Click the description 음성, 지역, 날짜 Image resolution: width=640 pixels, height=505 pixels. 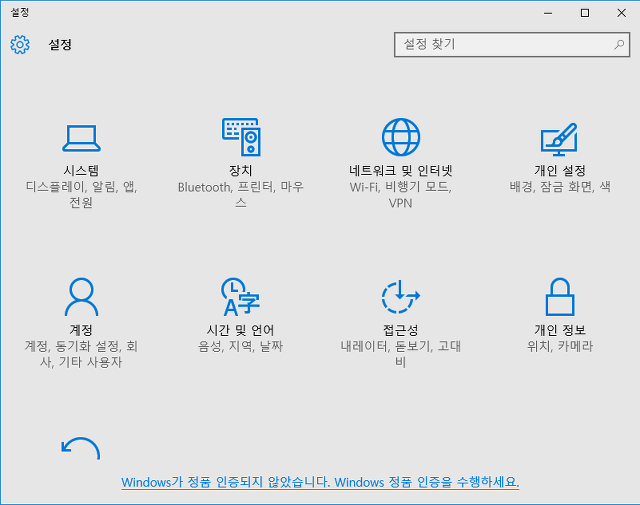(x=240, y=346)
